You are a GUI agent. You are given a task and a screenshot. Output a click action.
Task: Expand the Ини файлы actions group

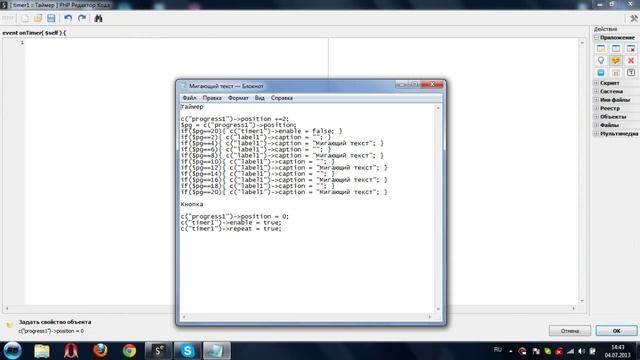[596, 100]
